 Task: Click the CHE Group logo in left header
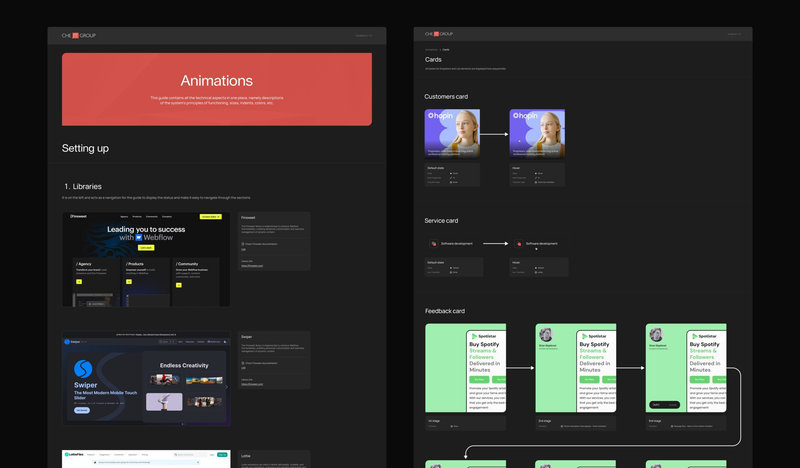tap(79, 36)
